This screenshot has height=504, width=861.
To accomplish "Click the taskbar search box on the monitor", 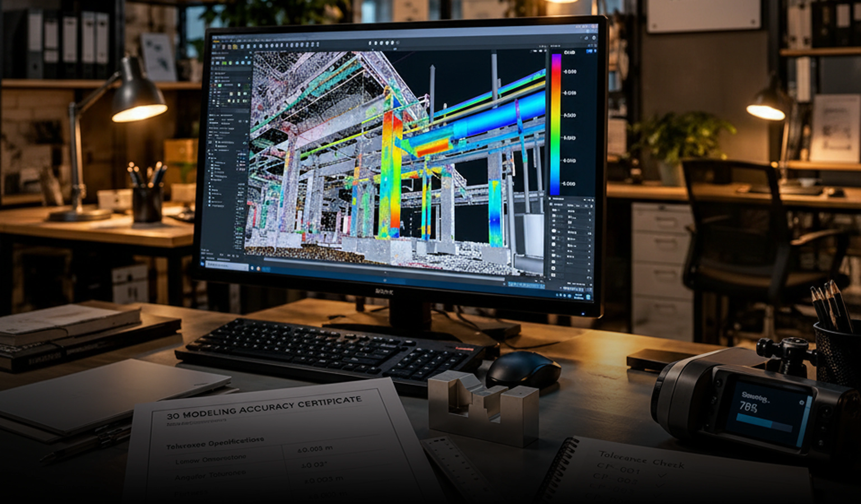I will [227, 265].
